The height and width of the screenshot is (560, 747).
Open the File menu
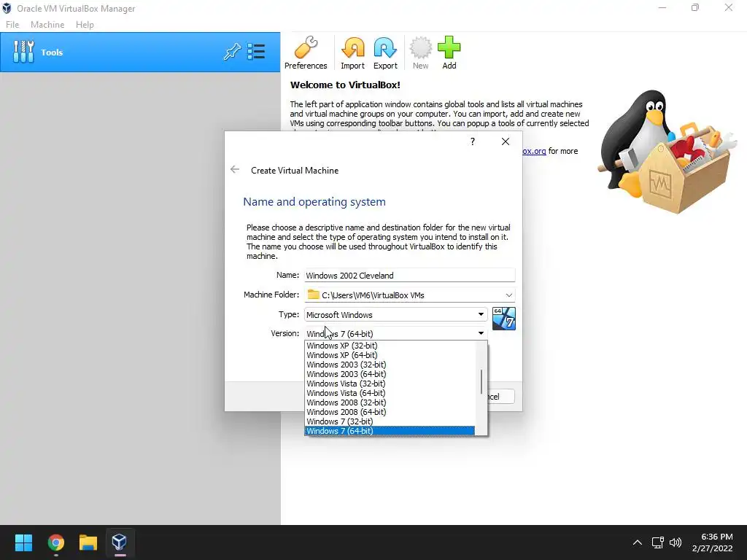point(12,25)
